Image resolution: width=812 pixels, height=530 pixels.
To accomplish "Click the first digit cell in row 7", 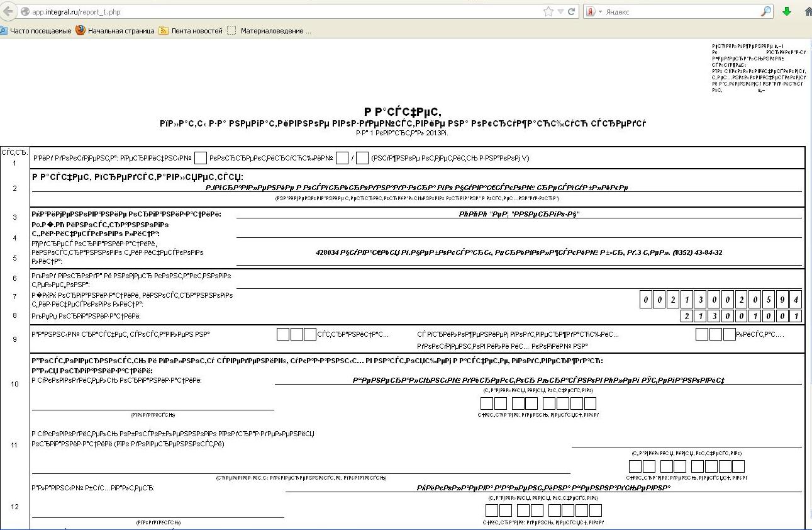I will pos(646,300).
